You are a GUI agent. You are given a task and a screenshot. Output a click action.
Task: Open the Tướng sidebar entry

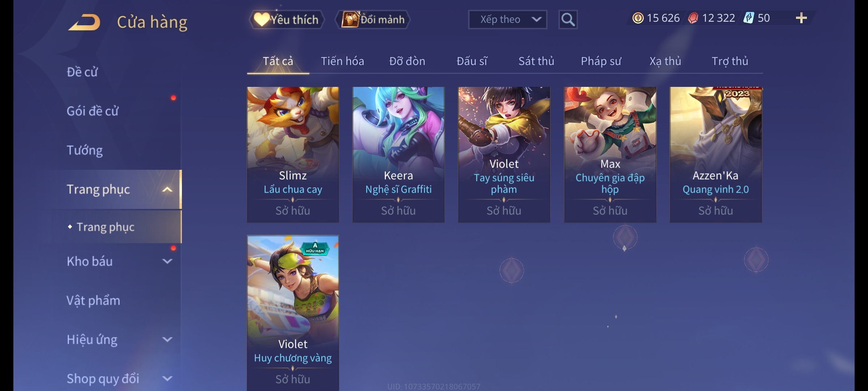pyautogui.click(x=85, y=150)
